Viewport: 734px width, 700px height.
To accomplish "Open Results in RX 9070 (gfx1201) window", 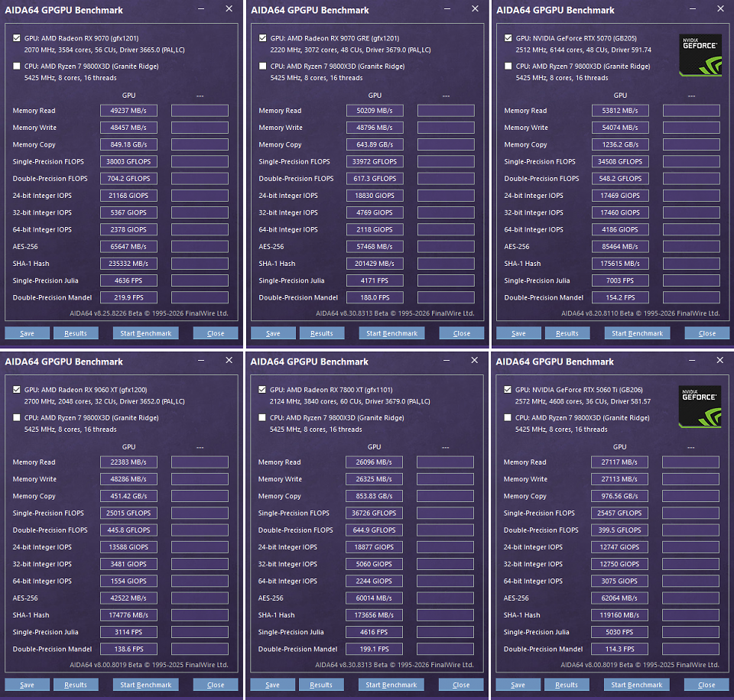I will [x=76, y=333].
